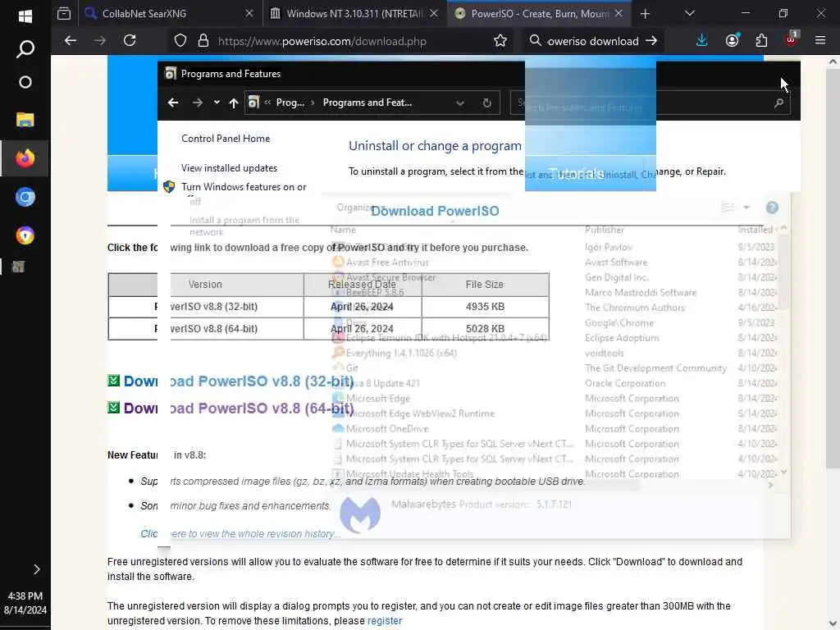Refresh the Programs and Features list
This screenshot has width=840, height=630.
tap(487, 103)
